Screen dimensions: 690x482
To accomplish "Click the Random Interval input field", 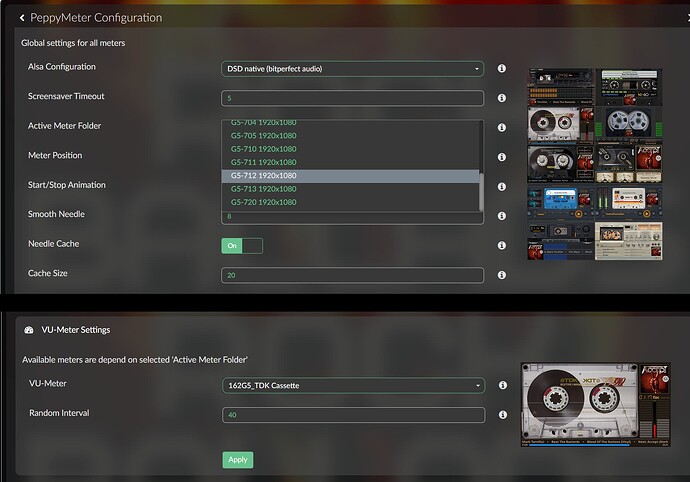I will coord(354,415).
